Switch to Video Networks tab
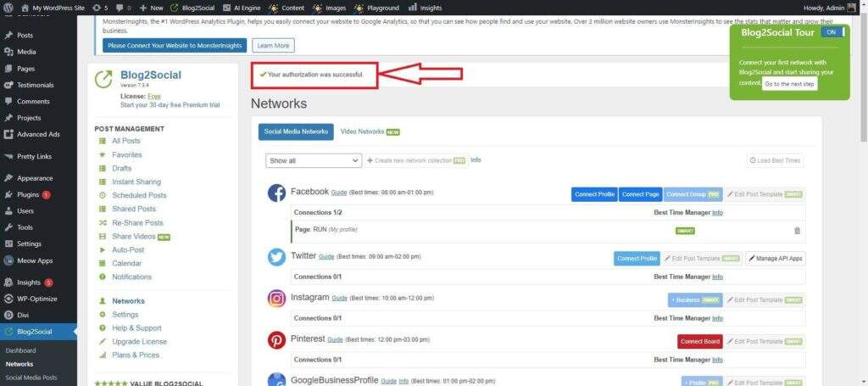 (370, 131)
